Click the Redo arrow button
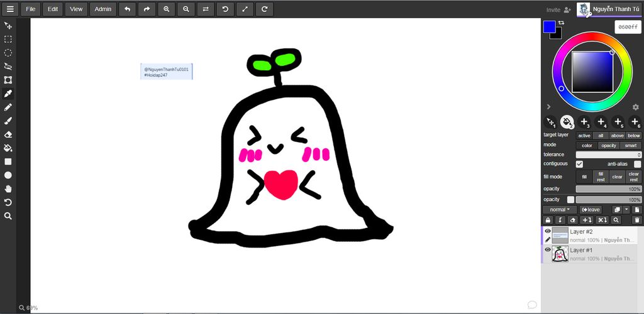 (147, 9)
